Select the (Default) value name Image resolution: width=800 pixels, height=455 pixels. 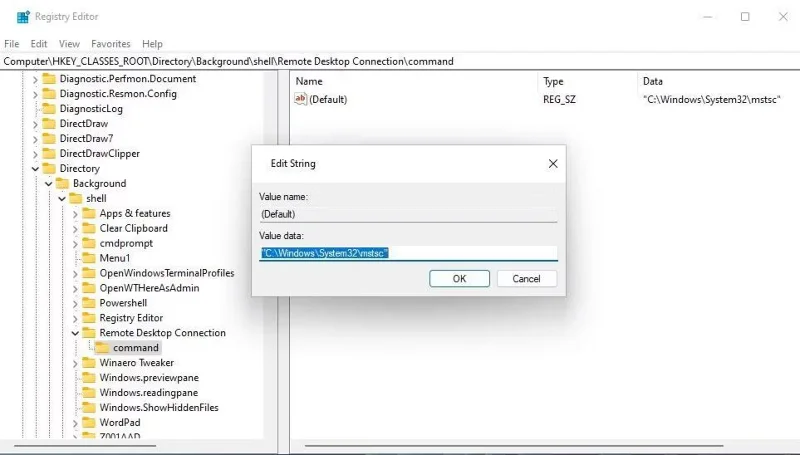tap(328, 99)
